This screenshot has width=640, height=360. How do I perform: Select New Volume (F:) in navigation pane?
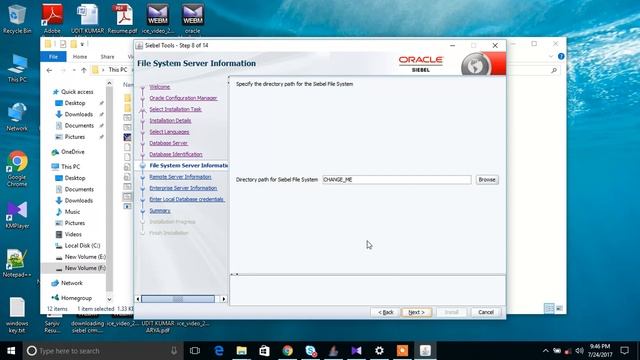click(85, 268)
